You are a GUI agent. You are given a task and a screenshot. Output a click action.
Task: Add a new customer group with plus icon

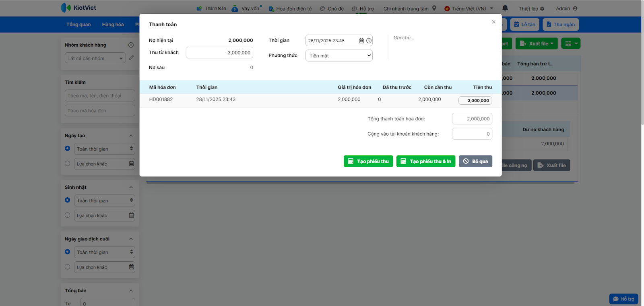click(x=131, y=45)
